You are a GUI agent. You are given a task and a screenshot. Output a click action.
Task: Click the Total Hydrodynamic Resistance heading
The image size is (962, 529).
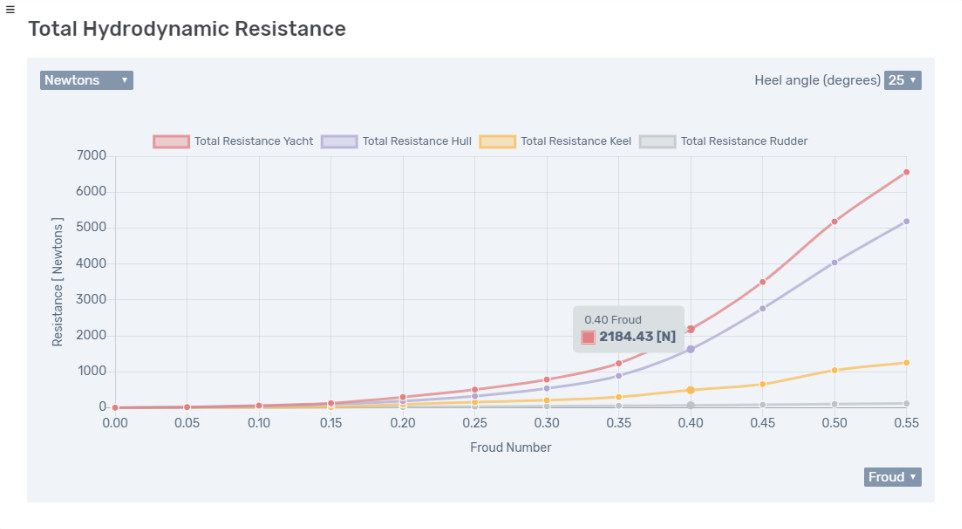coord(187,29)
